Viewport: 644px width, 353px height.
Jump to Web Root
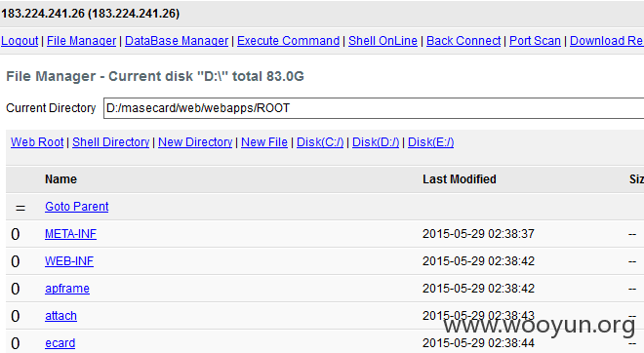pyautogui.click(x=37, y=142)
